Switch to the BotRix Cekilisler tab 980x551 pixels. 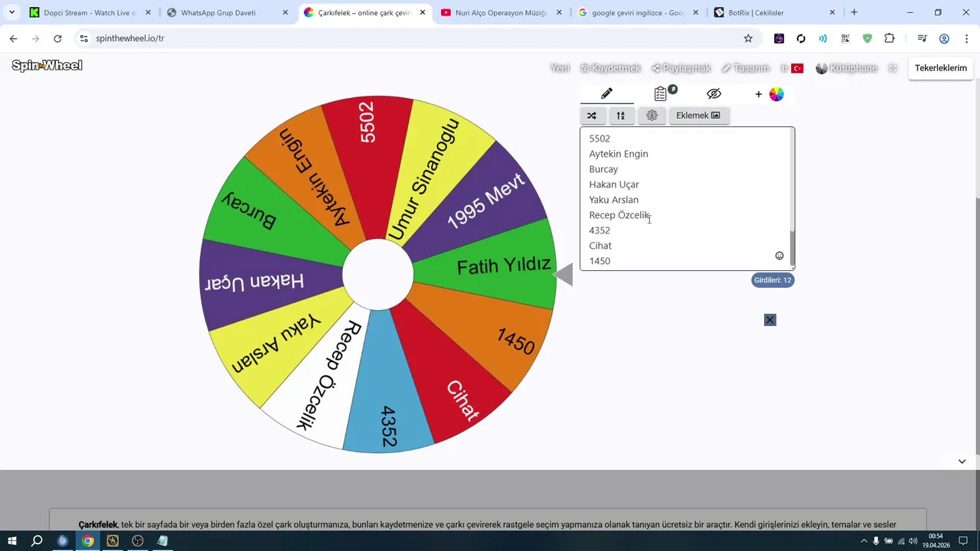[775, 12]
